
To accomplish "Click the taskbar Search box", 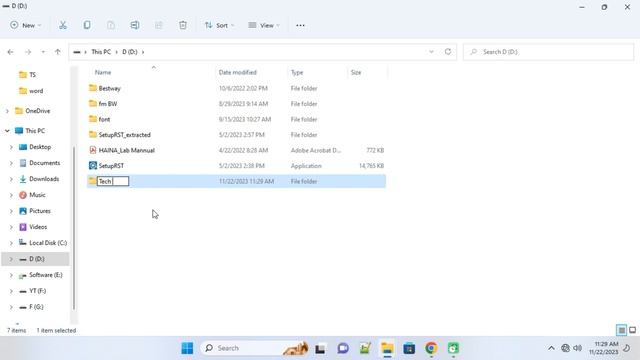I will 254,348.
